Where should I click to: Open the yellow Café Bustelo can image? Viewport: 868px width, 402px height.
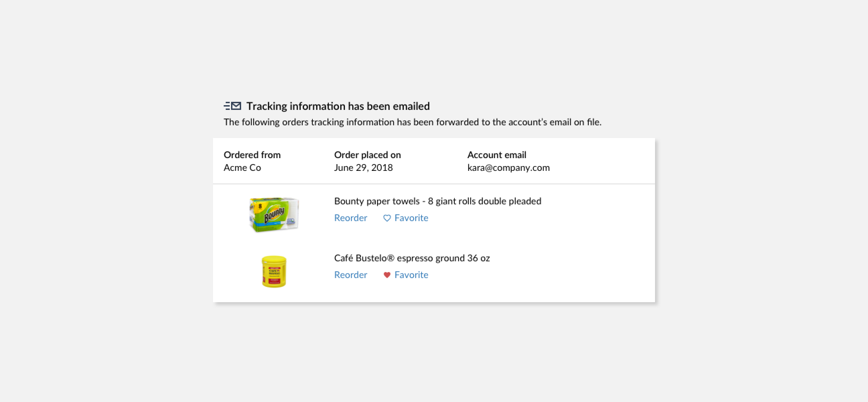click(x=274, y=272)
